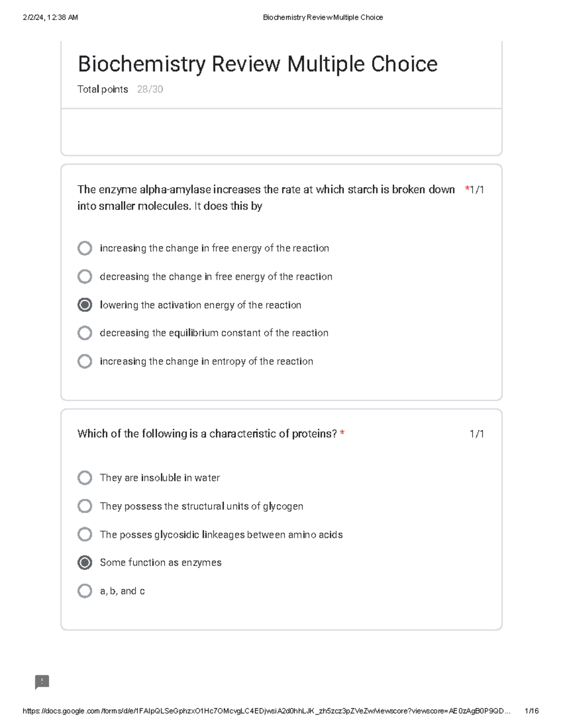Select "lowering the activation energy of the reaction"

(84, 305)
